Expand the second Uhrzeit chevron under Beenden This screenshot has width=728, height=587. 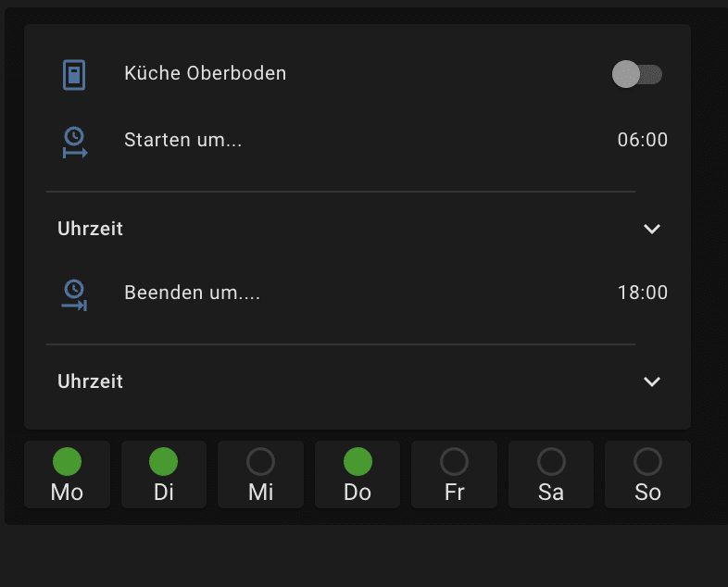click(x=652, y=381)
